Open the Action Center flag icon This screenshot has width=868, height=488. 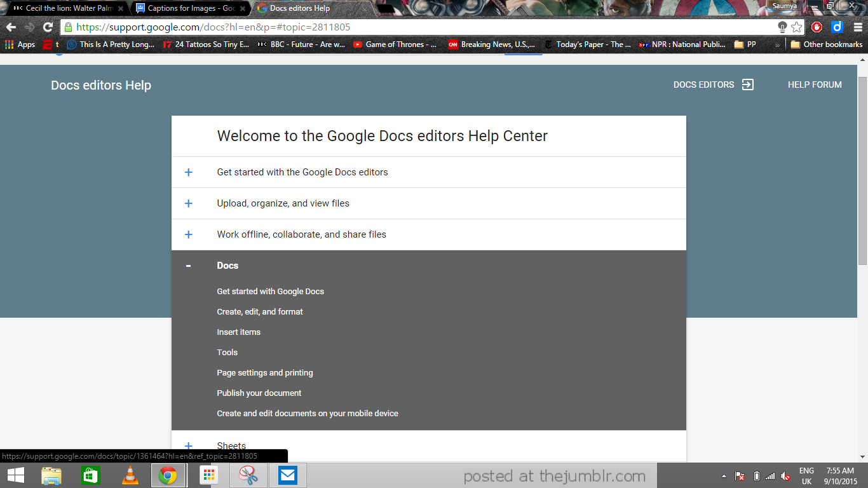[x=740, y=476]
